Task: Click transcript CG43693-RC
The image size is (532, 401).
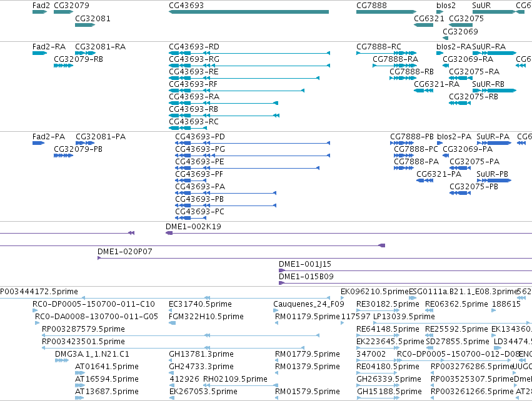Action: click(x=188, y=128)
